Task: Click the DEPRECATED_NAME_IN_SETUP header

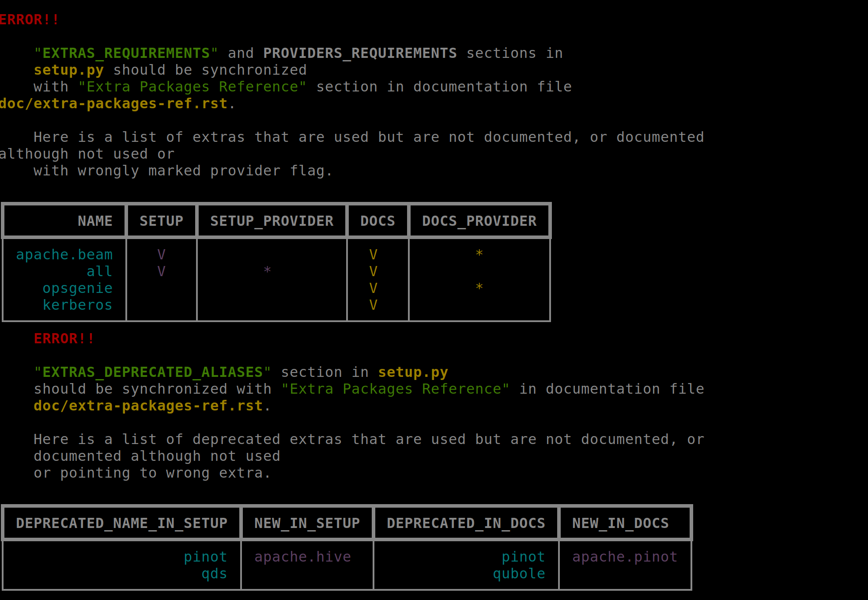Action: 121,523
